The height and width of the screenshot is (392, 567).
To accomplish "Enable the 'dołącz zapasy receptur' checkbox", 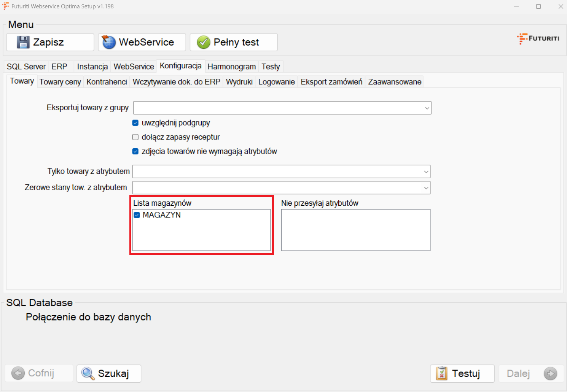I will [x=135, y=137].
